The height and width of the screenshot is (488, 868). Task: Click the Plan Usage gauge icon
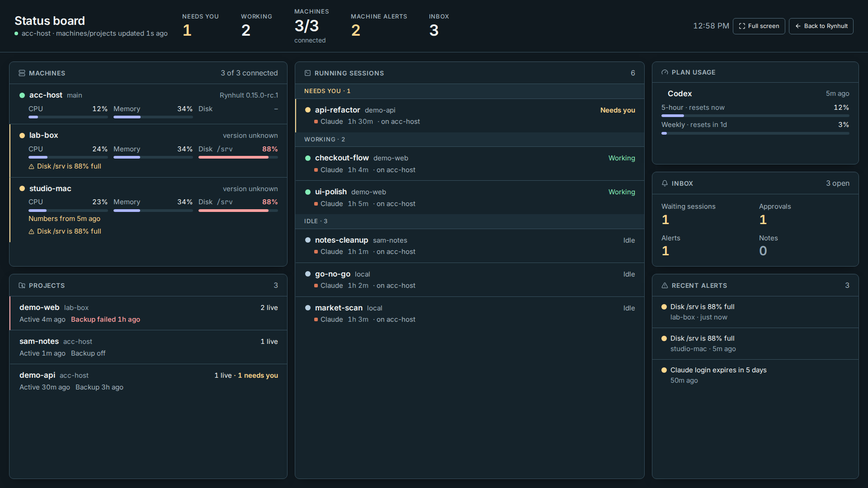click(665, 72)
